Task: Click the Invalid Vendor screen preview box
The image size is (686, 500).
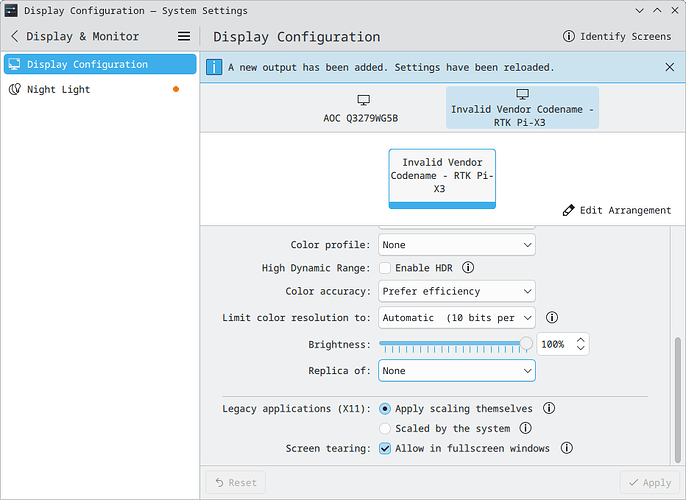Action: click(x=442, y=178)
